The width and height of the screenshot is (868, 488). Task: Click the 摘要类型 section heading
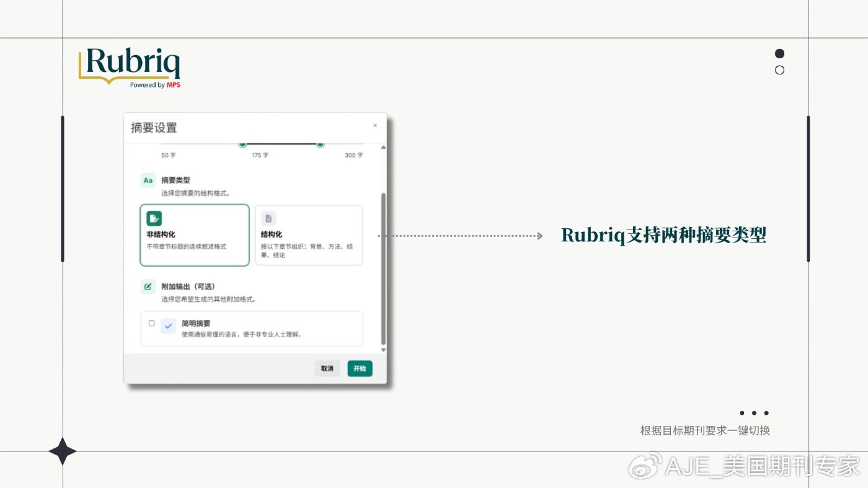coord(175,180)
